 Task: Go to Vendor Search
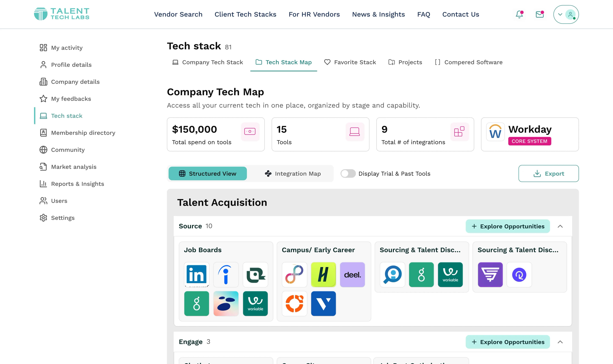[178, 14]
